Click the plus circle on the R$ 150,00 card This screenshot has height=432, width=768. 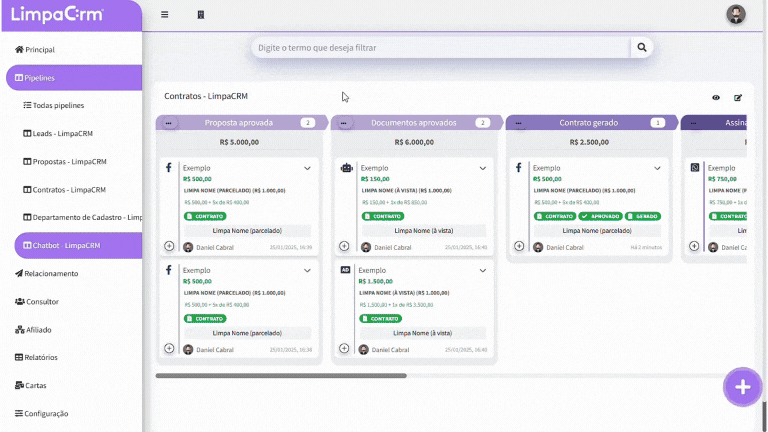344,246
